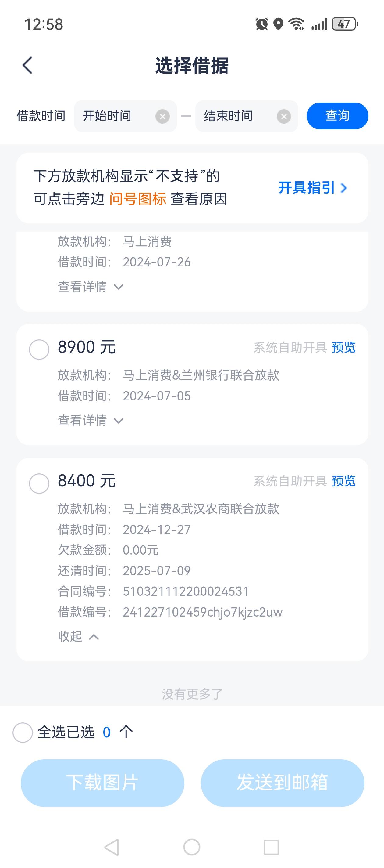The width and height of the screenshot is (384, 868).
Task: Clear the 开始时间 field with its x icon
Action: pos(162,117)
